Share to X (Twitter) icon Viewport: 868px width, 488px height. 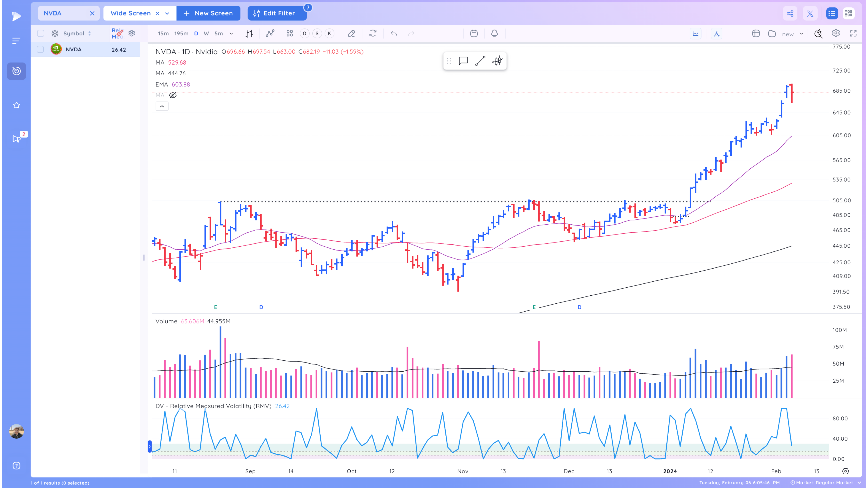[810, 13]
